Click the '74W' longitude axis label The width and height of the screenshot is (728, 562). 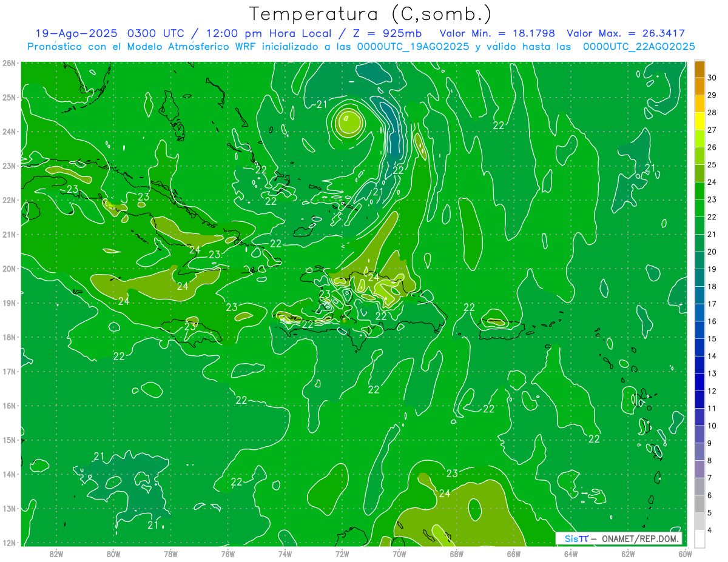(x=285, y=554)
